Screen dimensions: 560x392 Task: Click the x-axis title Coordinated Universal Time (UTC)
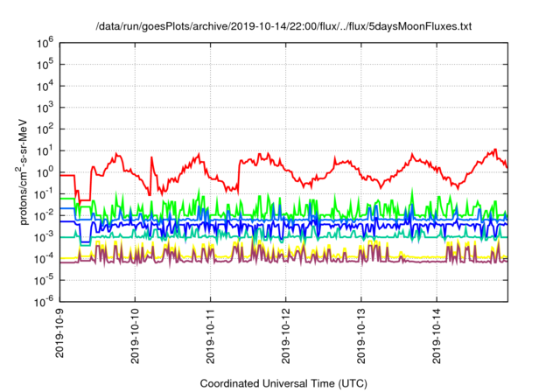pyautogui.click(x=283, y=384)
